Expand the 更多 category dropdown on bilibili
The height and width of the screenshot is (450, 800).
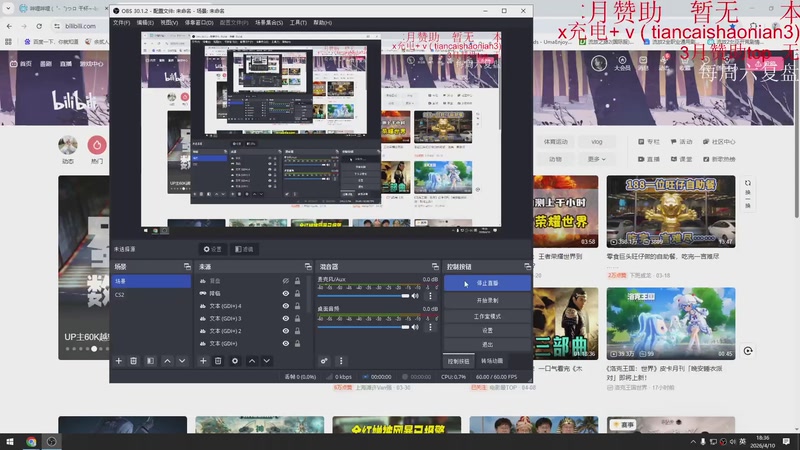coord(596,159)
